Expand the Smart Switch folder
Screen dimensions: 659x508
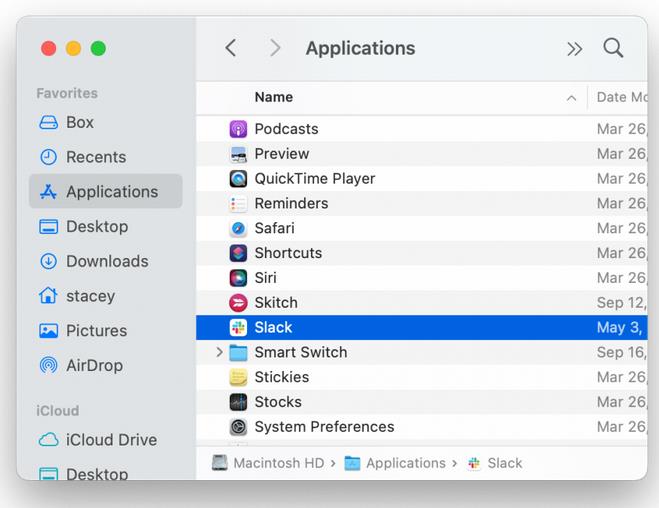tap(219, 352)
